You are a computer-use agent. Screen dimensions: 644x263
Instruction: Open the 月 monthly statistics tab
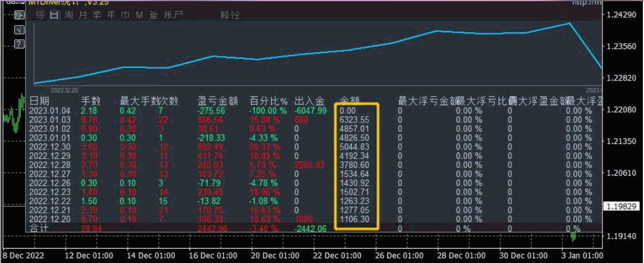83,16
